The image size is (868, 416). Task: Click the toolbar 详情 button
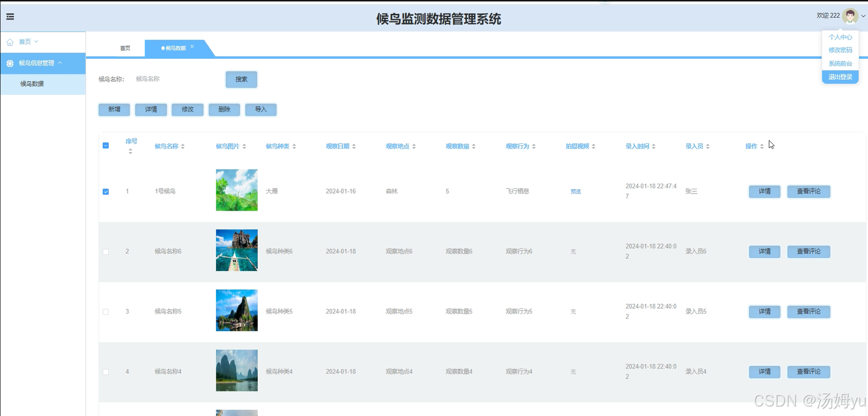[x=151, y=110]
